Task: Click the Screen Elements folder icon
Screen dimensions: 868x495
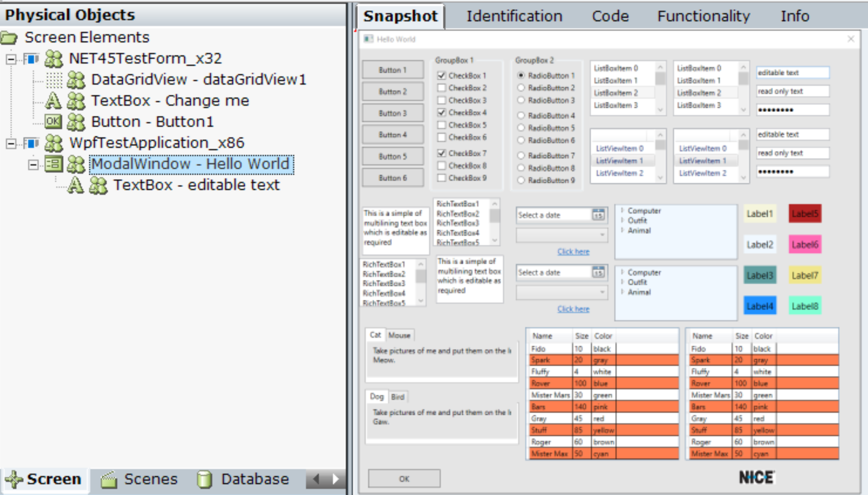Action: (9, 37)
